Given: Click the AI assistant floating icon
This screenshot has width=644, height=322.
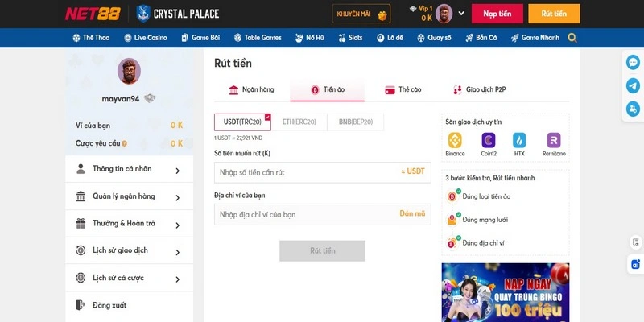Looking at the screenshot, I should [636, 264].
